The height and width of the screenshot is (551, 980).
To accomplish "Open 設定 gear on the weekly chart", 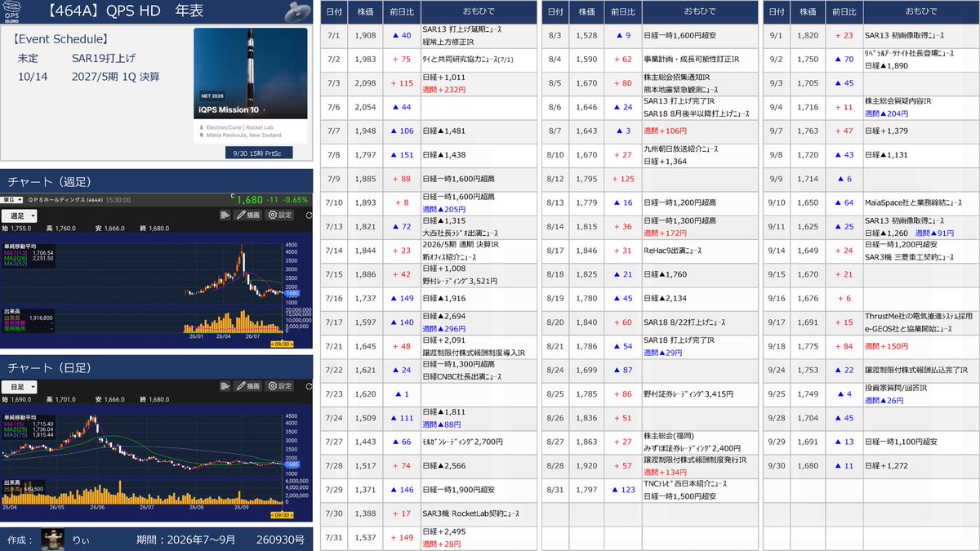I will click(x=280, y=215).
